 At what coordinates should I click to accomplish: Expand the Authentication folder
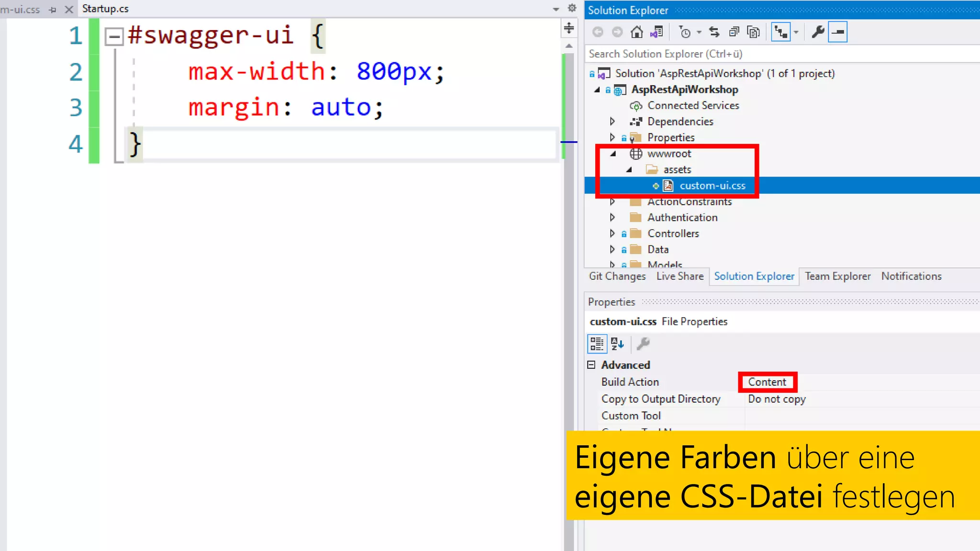tap(612, 218)
